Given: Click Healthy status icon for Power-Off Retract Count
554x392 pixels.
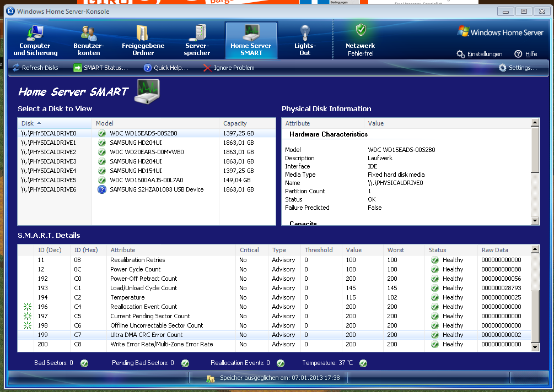Looking at the screenshot, I should tap(434, 279).
